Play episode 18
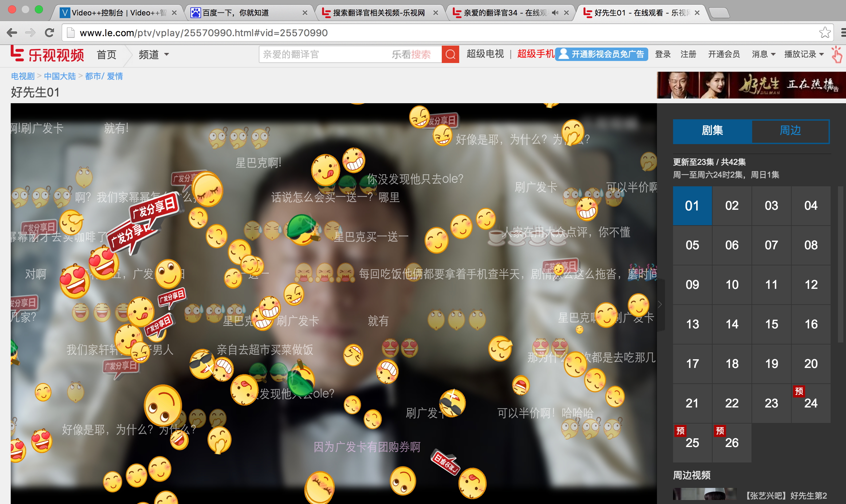Viewport: 846px width, 504px height. pyautogui.click(x=732, y=364)
